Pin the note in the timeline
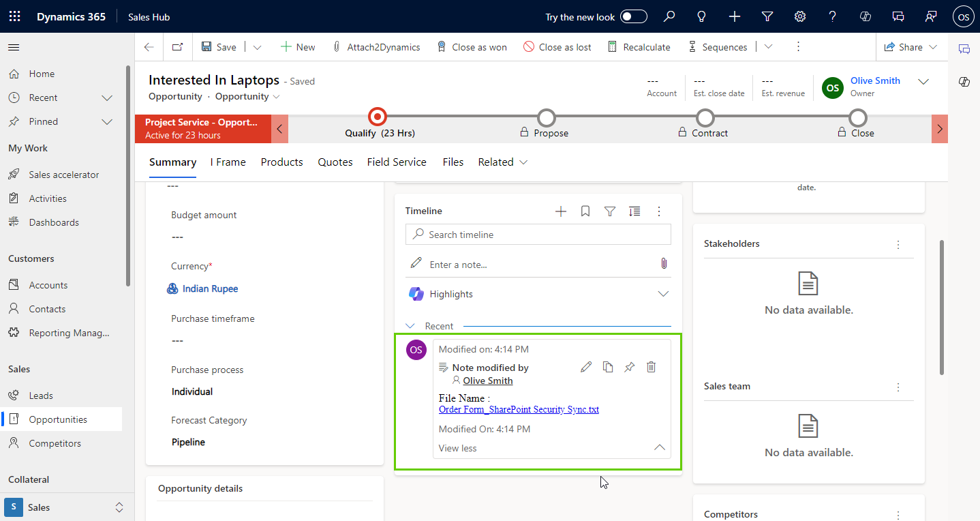This screenshot has width=980, height=521. tap(629, 368)
